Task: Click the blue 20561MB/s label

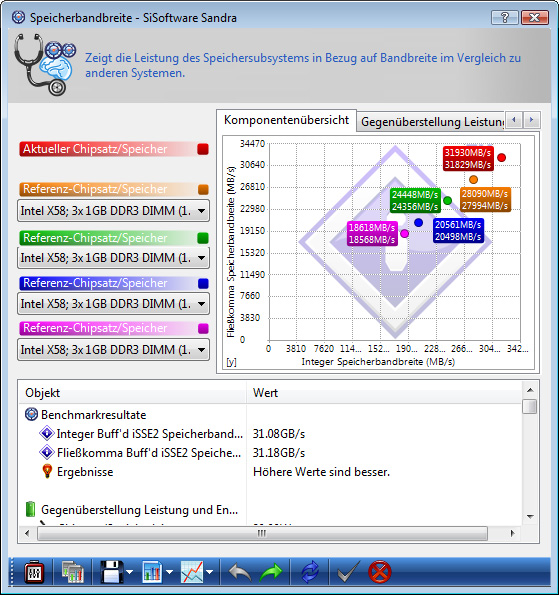Action: pos(458,230)
